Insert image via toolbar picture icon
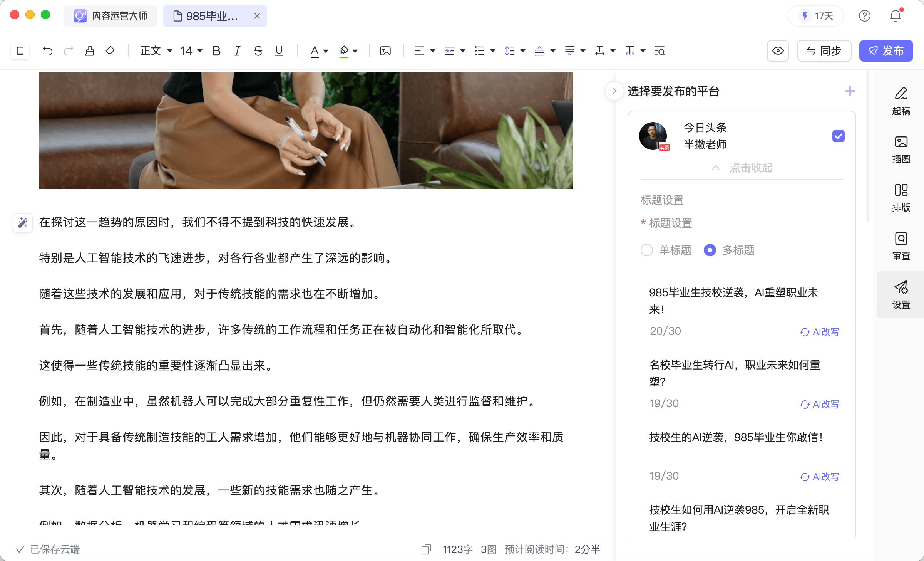Screen dimensions: 924x561 coord(385,51)
